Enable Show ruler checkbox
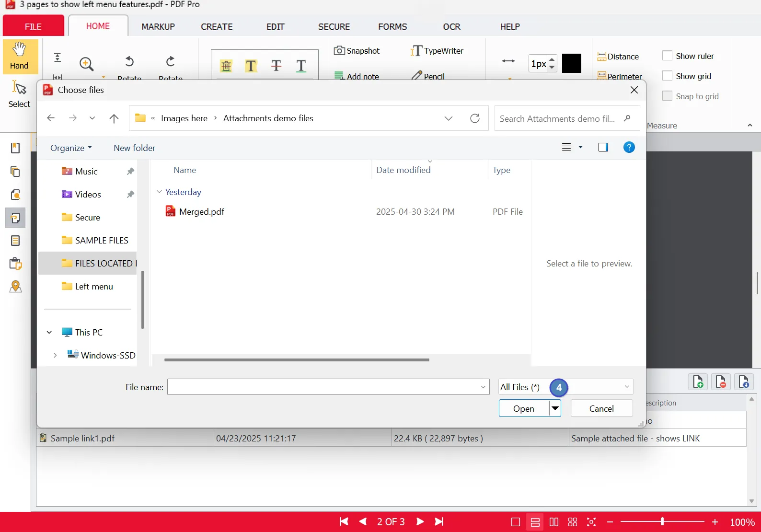Screen dimensions: 761x532 tap(667, 56)
